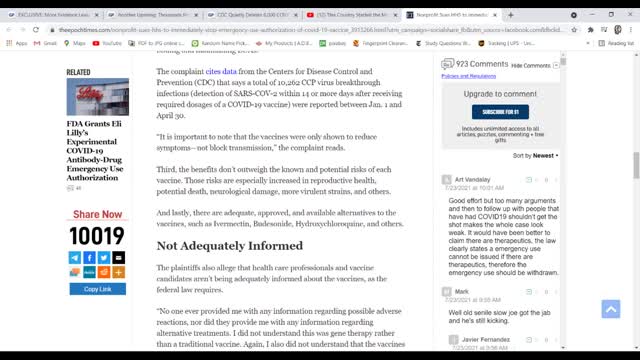Image resolution: width=640 pixels, height=360 pixels.
Task: Open Maps bookmark
Action: tap(75, 43)
